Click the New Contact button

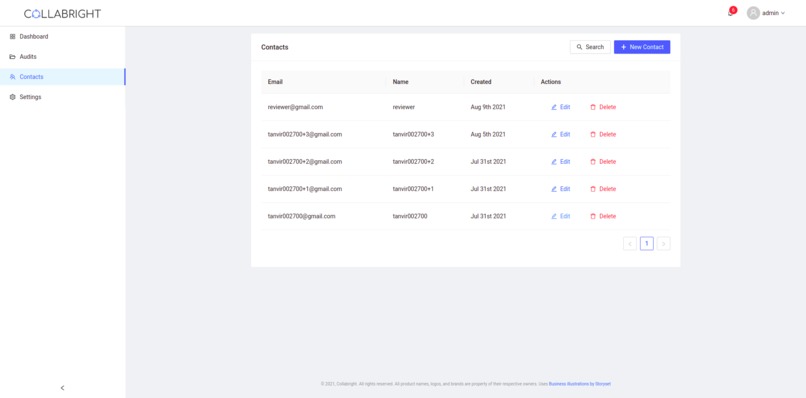pos(642,47)
